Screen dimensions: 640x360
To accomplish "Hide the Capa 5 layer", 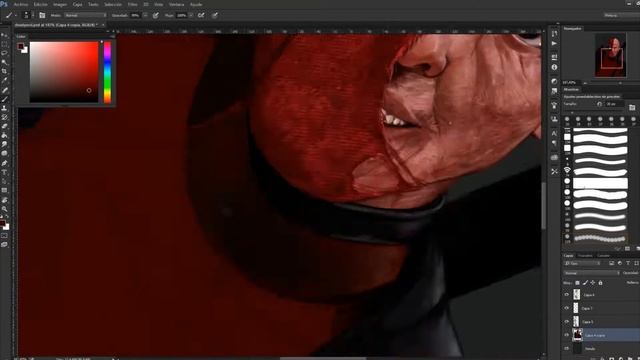I will [x=567, y=322].
